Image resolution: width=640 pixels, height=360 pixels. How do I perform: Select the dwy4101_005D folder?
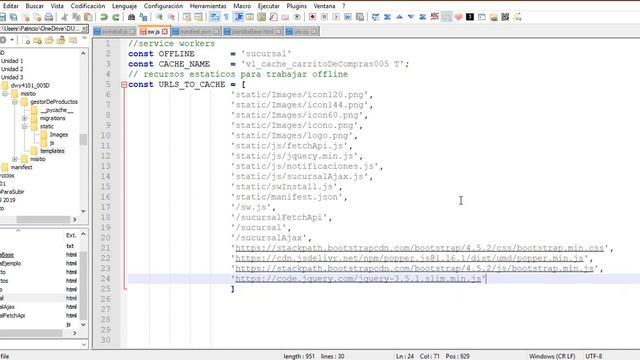(x=30, y=85)
